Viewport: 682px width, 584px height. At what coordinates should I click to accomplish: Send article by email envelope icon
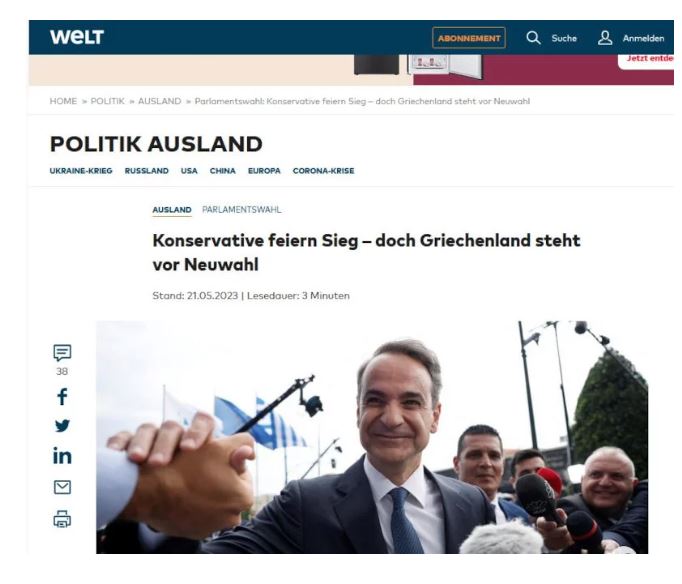[62, 487]
